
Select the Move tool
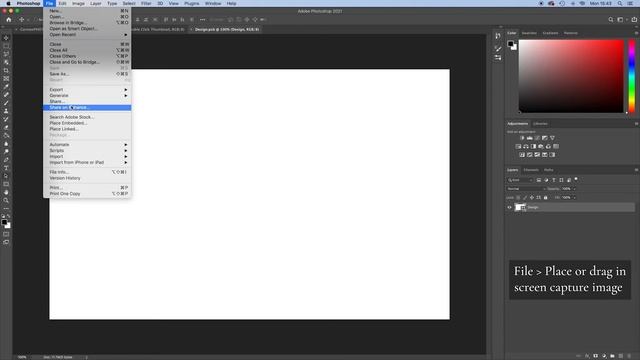coord(6,38)
